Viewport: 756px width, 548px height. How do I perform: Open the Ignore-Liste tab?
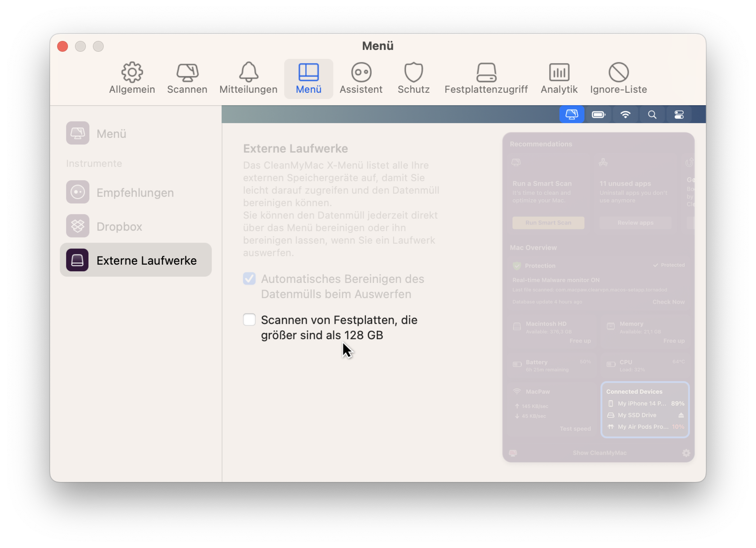pyautogui.click(x=618, y=78)
